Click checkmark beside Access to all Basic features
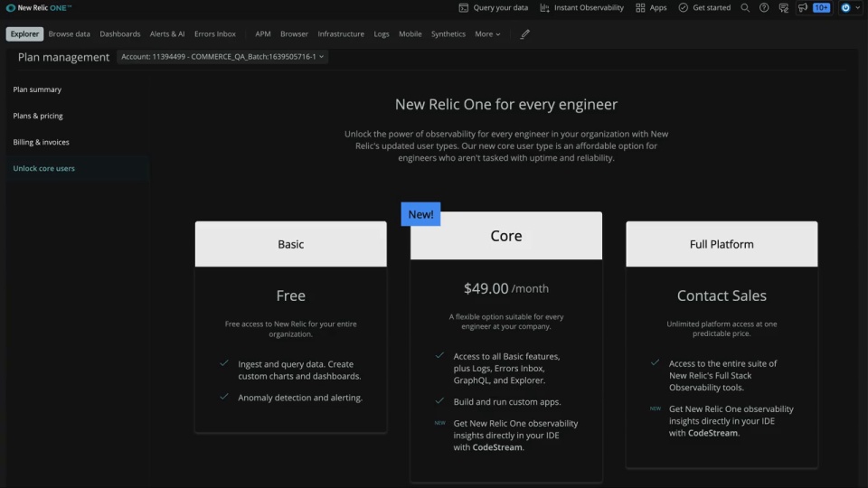Image resolution: width=868 pixels, height=488 pixels. point(439,355)
